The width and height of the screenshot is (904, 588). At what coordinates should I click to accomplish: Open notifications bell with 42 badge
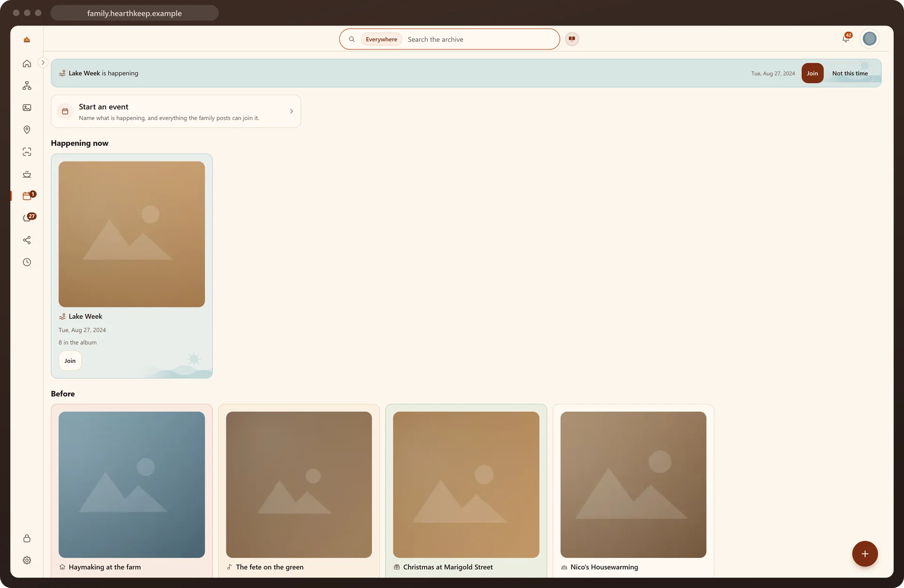click(846, 39)
